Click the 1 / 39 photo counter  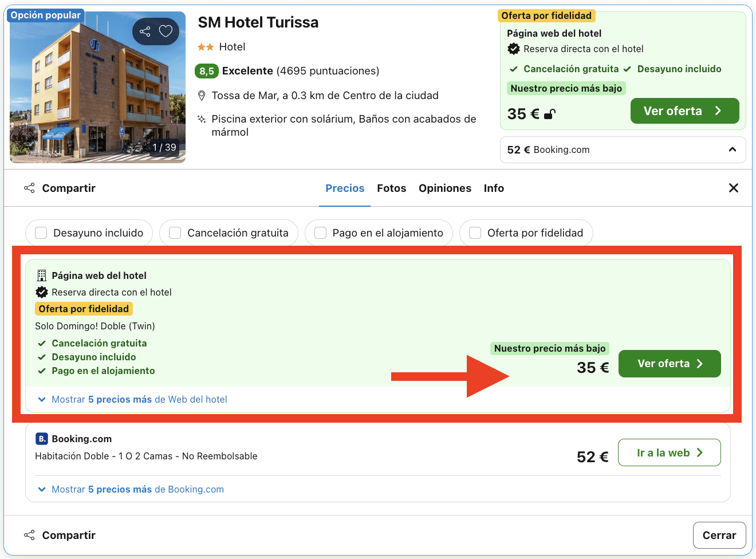[164, 147]
